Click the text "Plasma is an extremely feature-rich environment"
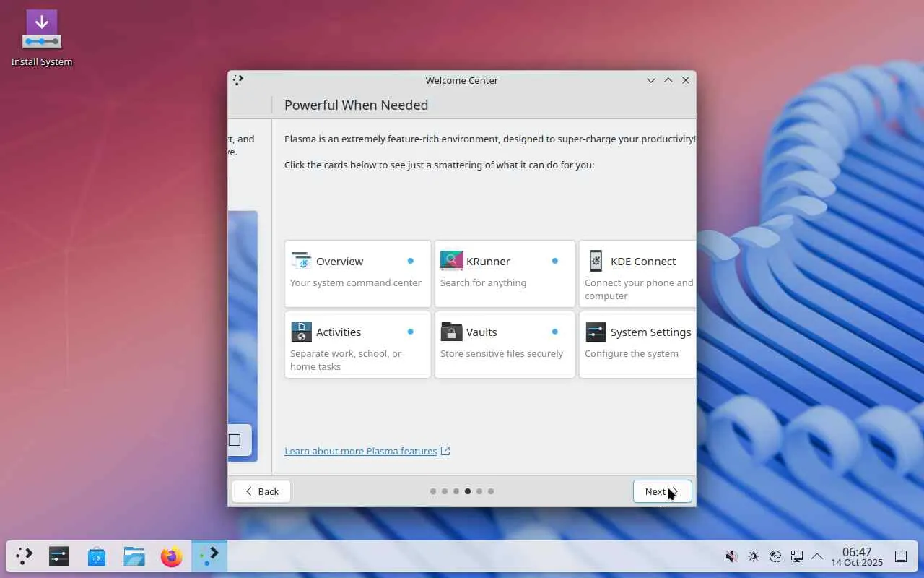The height and width of the screenshot is (578, 924). tap(391, 139)
